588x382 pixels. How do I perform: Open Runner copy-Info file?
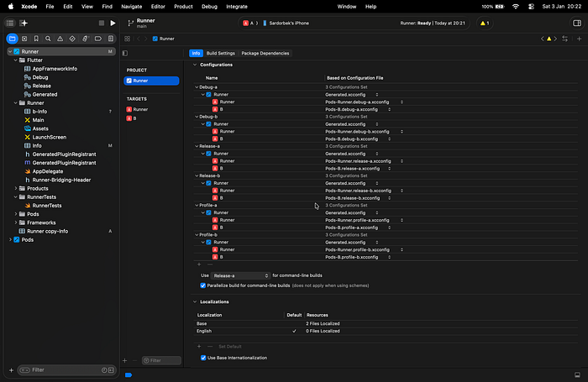(x=48, y=232)
